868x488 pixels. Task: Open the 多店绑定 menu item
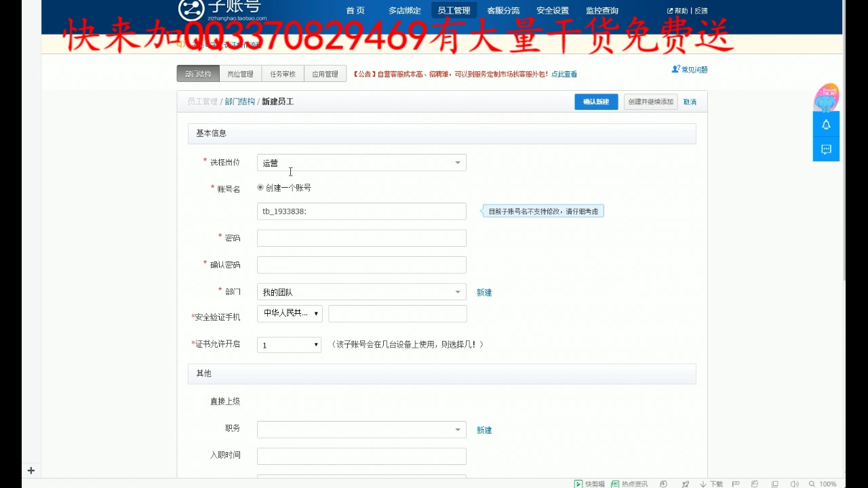(x=405, y=10)
